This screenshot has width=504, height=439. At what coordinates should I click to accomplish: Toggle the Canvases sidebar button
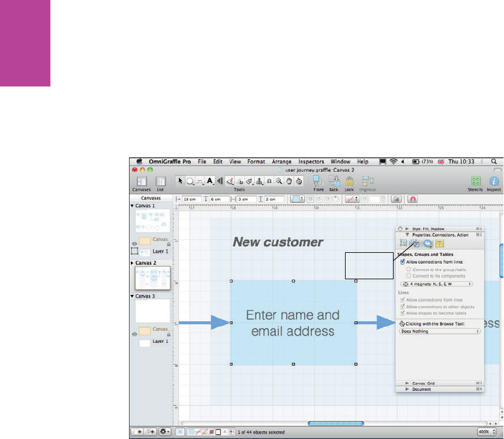click(142, 184)
